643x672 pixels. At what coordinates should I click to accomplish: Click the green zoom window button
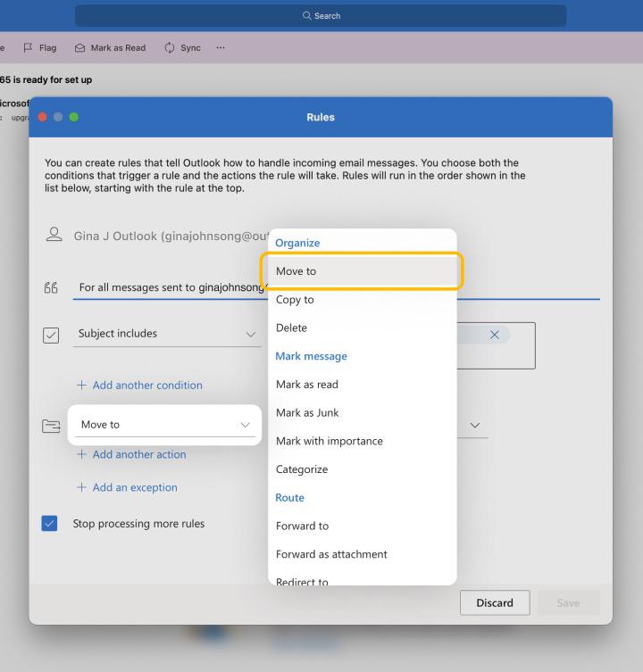coord(73,117)
